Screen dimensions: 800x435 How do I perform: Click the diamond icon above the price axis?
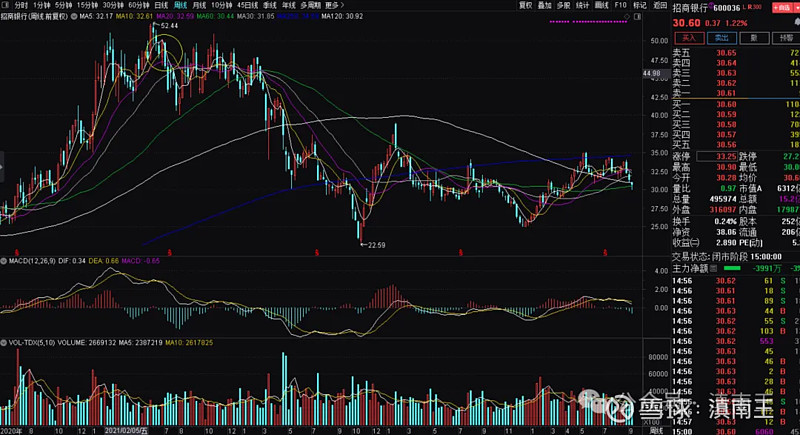(627, 17)
